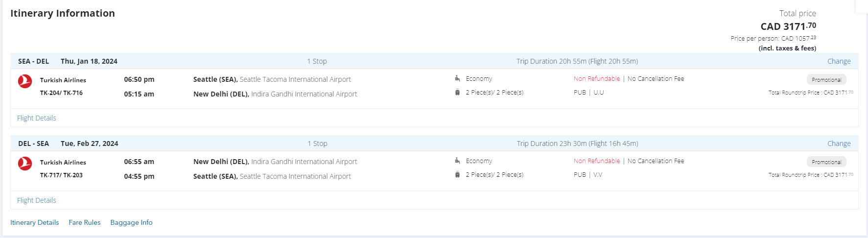Click seat icon next to return Economy

[x=457, y=161]
